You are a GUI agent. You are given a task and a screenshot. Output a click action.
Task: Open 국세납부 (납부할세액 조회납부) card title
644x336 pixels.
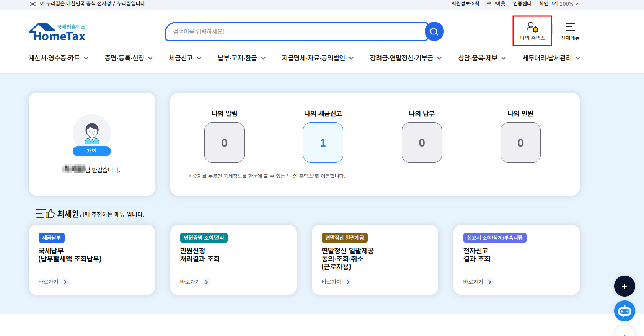tap(70, 255)
